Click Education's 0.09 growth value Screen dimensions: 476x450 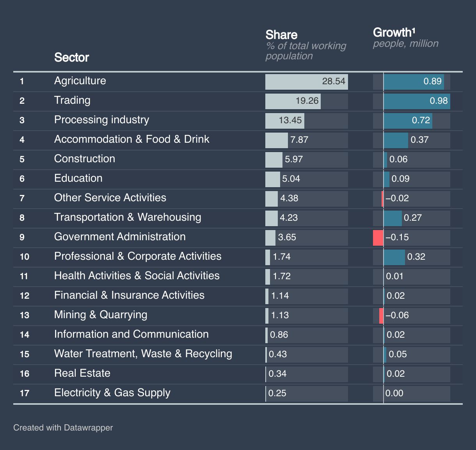tap(400, 179)
